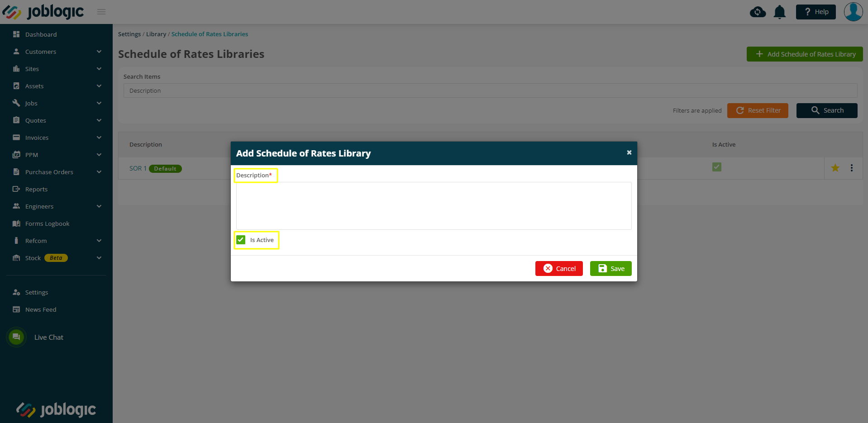
Task: Toggle the hamburger sidebar menu icon
Action: click(101, 12)
